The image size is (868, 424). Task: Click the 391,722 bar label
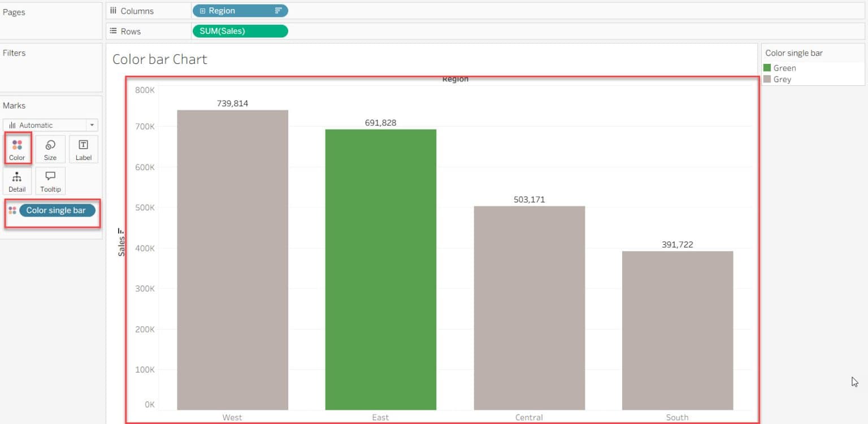(678, 244)
